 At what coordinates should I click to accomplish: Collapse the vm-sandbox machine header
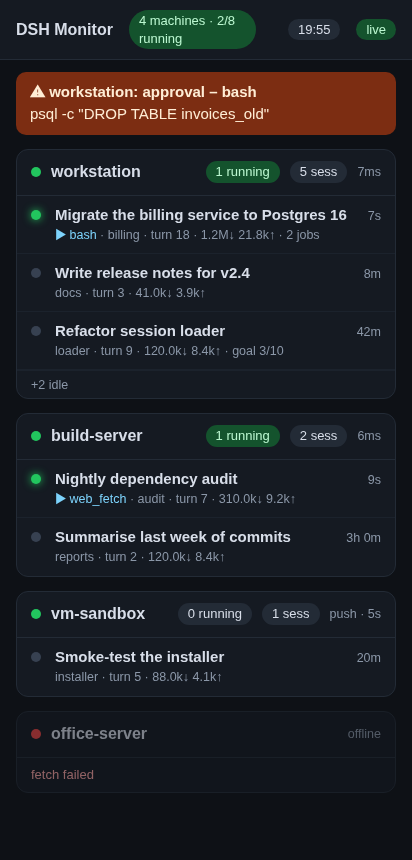coord(206,614)
